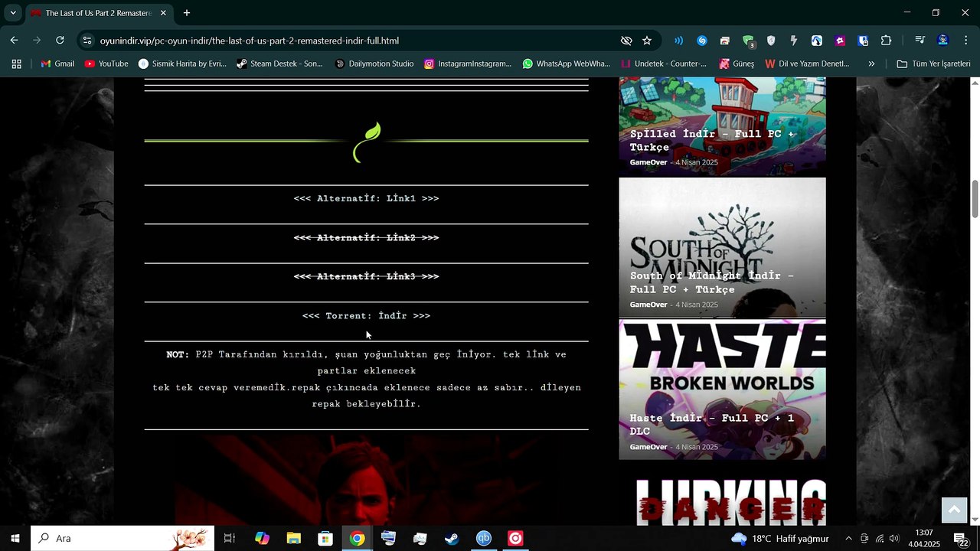Image resolution: width=980 pixels, height=551 pixels.
Task: Open the South of Midnight İndir thumbnail
Action: pos(722,247)
